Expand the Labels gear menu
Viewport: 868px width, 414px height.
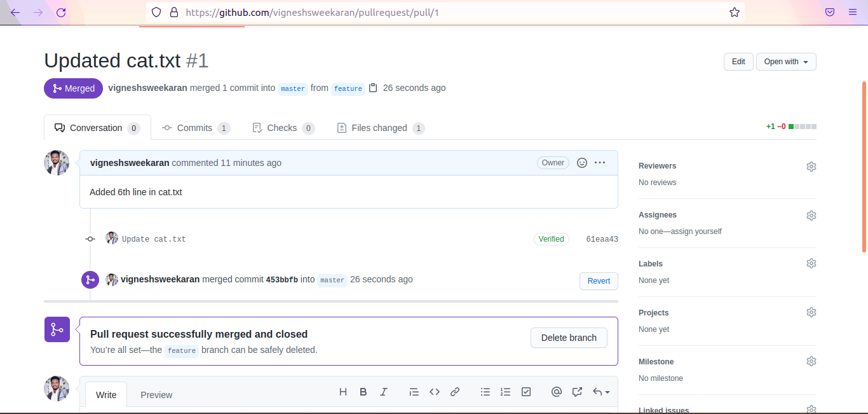click(x=811, y=263)
